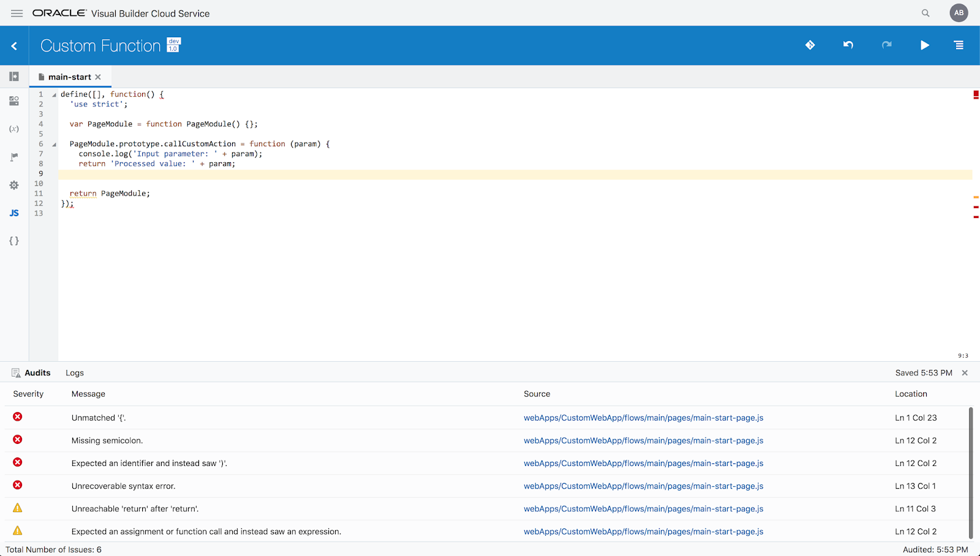Switch to the Logs tab
The image size is (980, 556).
tap(74, 372)
